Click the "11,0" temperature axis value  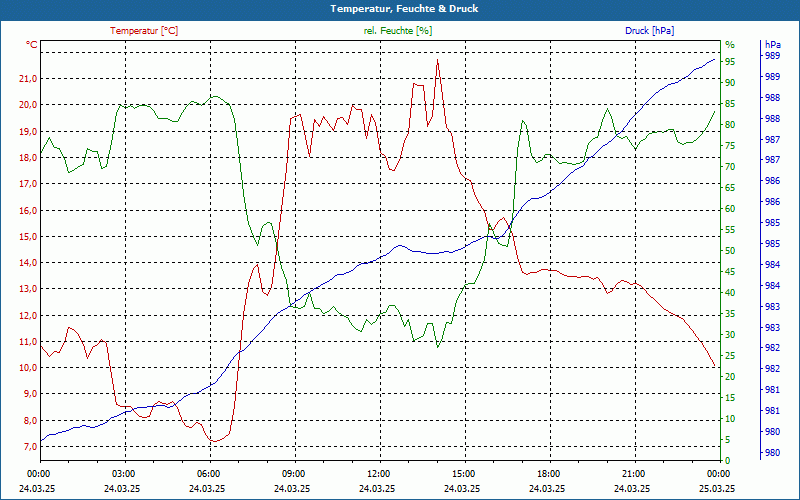28,341
